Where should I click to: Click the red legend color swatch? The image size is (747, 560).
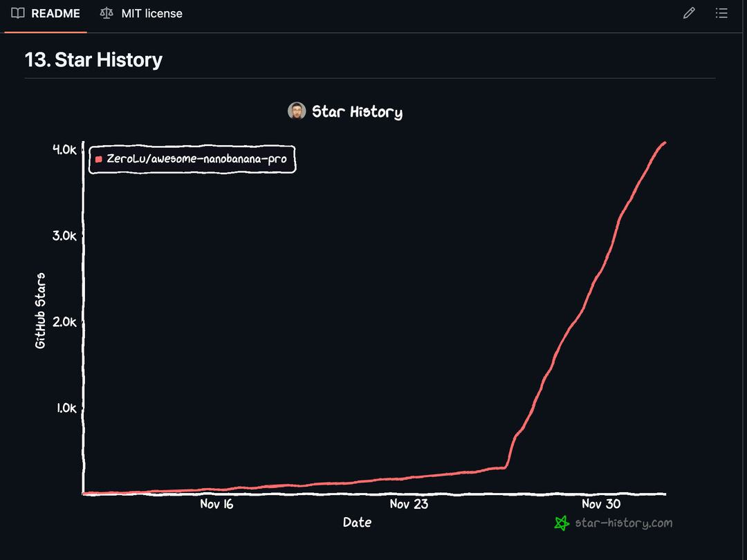coord(99,159)
